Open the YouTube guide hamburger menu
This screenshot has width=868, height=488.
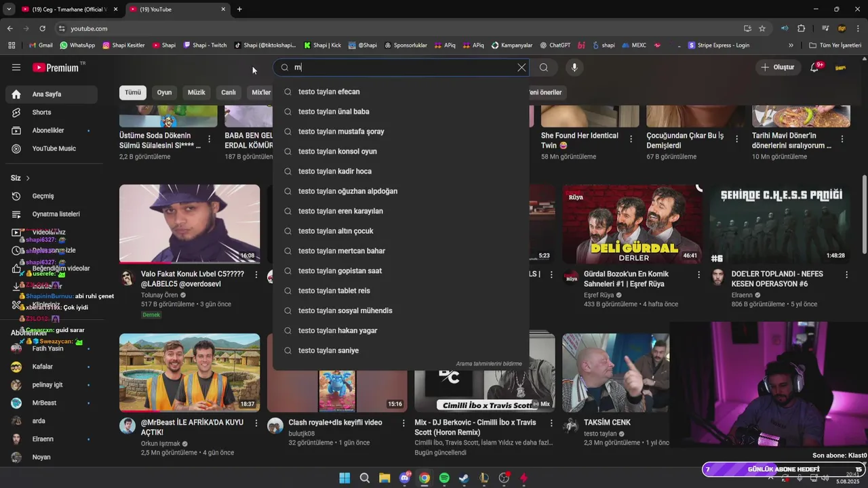point(16,67)
